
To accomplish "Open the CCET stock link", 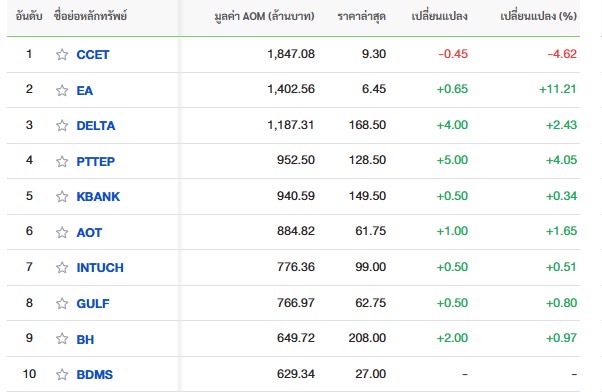I will pos(93,55).
